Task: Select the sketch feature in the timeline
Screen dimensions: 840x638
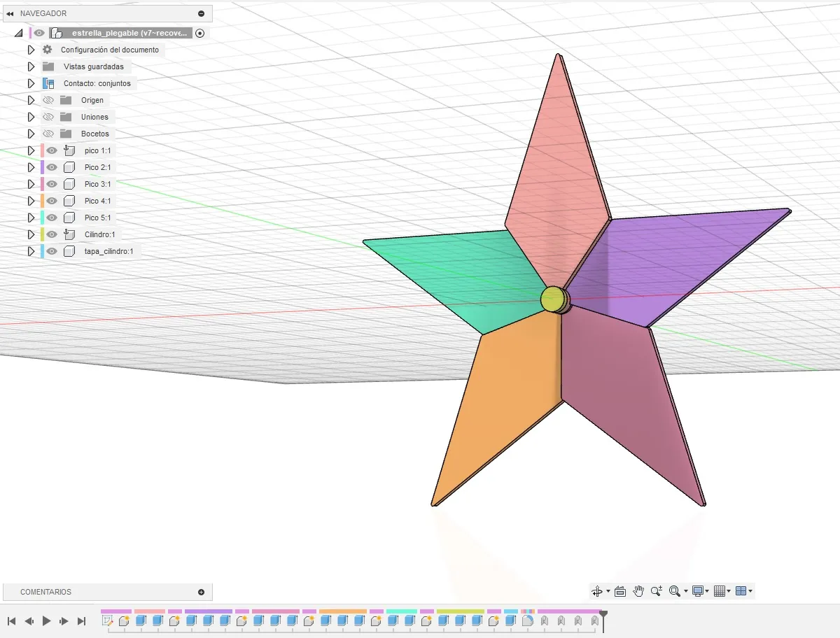Action: [x=107, y=621]
